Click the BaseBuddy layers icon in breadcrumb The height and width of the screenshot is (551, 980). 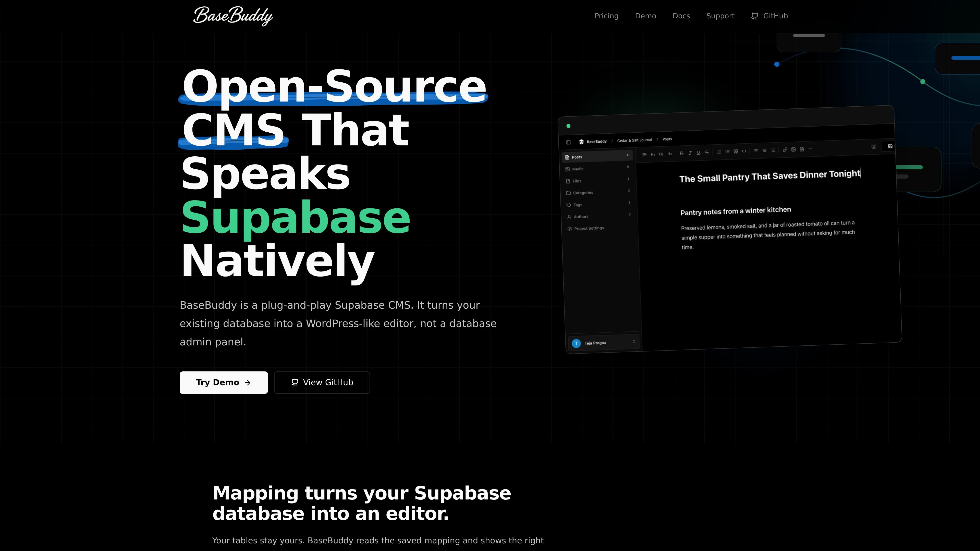point(581,142)
